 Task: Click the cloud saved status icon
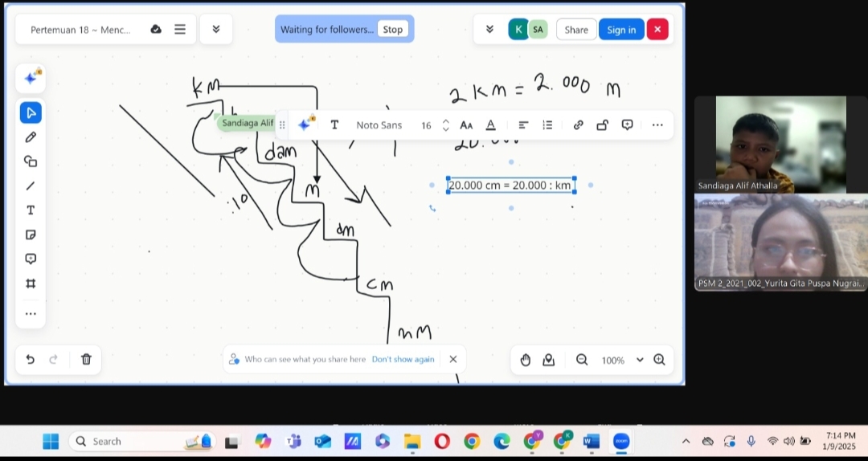click(156, 30)
